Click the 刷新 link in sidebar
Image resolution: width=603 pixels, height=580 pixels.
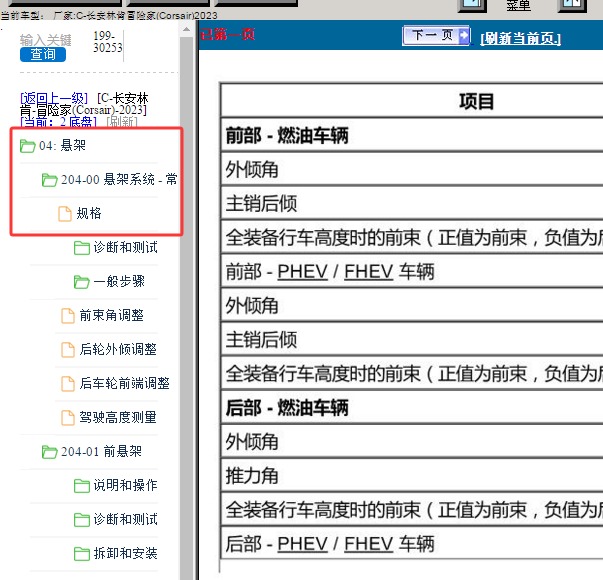122,122
